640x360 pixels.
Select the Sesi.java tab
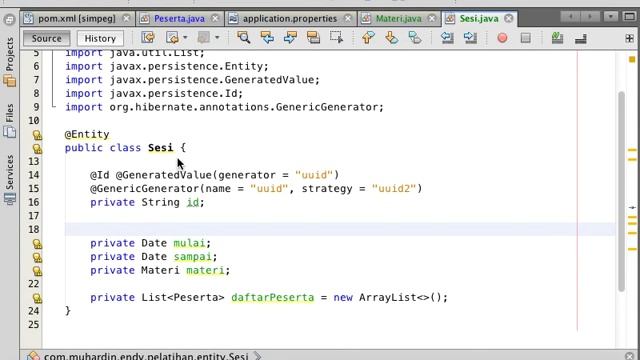pyautogui.click(x=479, y=19)
